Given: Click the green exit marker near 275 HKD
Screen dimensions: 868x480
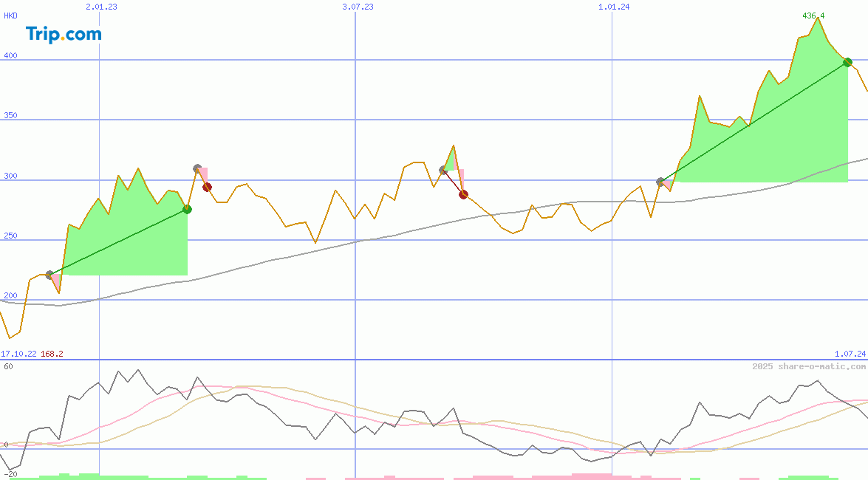Looking at the screenshot, I should click(x=187, y=209).
